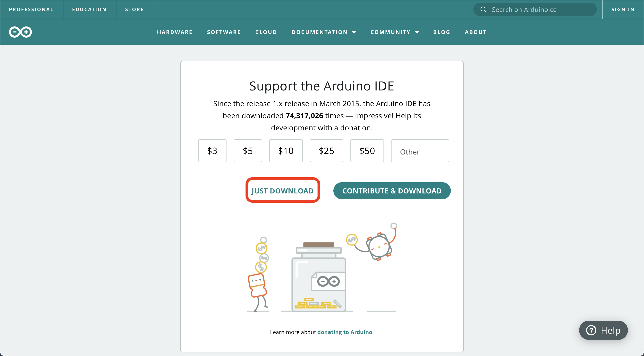
Task: Choose the $10 donation amount
Action: point(286,151)
